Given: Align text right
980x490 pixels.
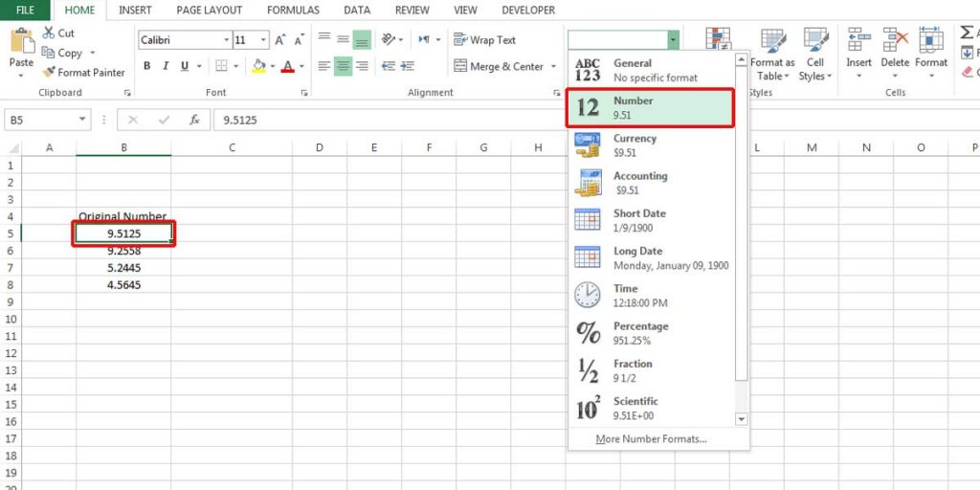Looking at the screenshot, I should point(362,66).
